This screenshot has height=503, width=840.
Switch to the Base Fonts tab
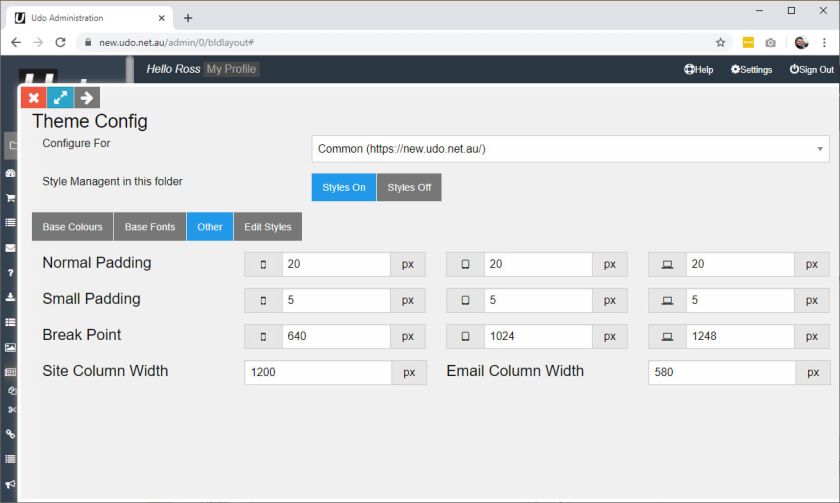[150, 227]
